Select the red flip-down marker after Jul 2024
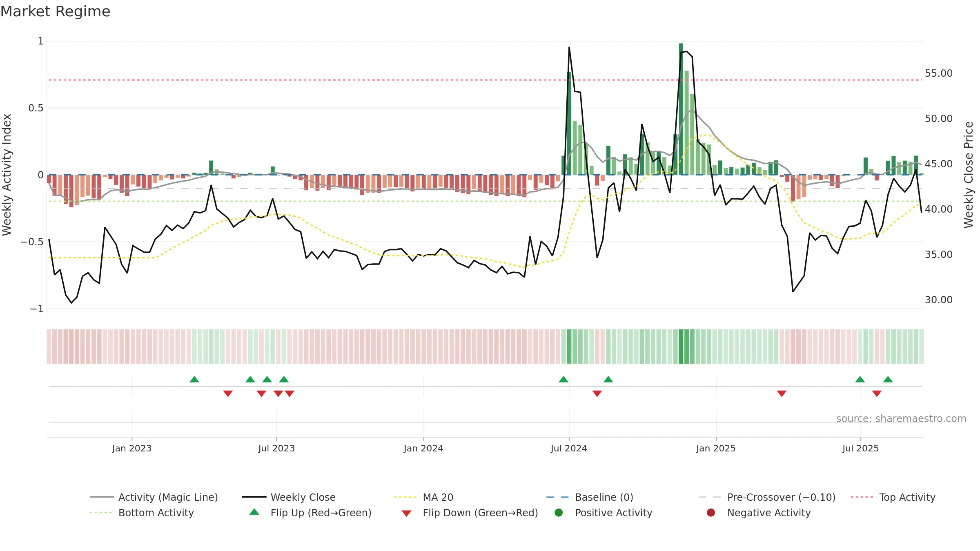980x551 pixels. [x=597, y=393]
